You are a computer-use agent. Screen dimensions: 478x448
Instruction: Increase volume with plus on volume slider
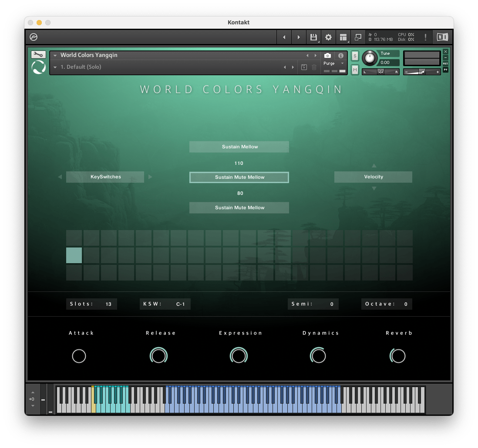438,72
